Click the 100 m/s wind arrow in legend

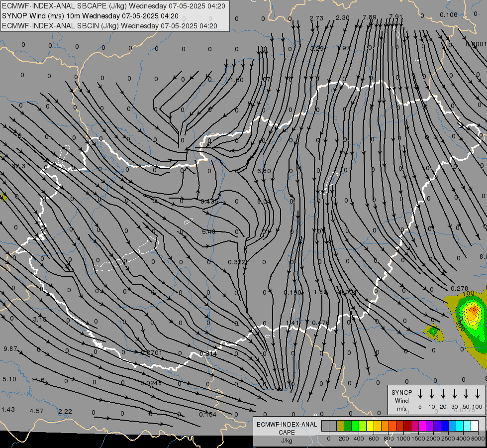478,394
